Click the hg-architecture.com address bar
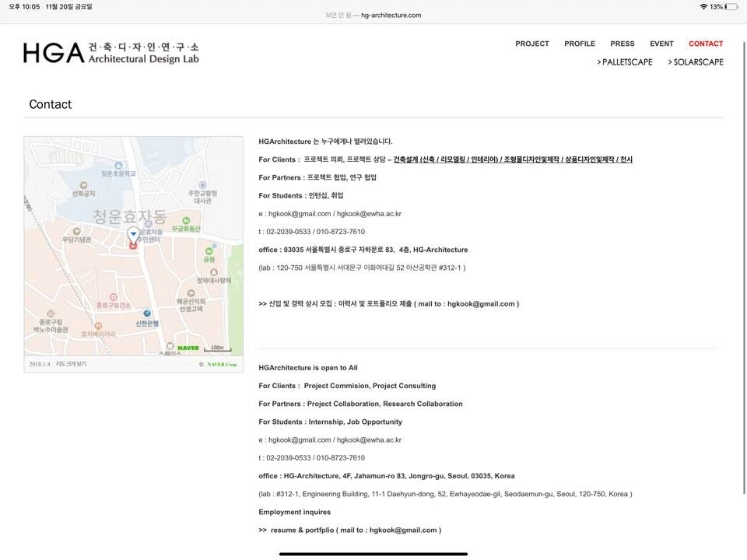This screenshot has width=747, height=560. click(x=373, y=16)
